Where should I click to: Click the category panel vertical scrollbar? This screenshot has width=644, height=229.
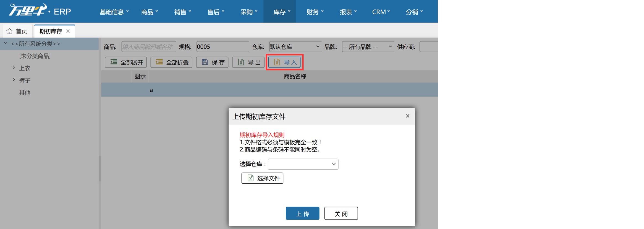100,168
